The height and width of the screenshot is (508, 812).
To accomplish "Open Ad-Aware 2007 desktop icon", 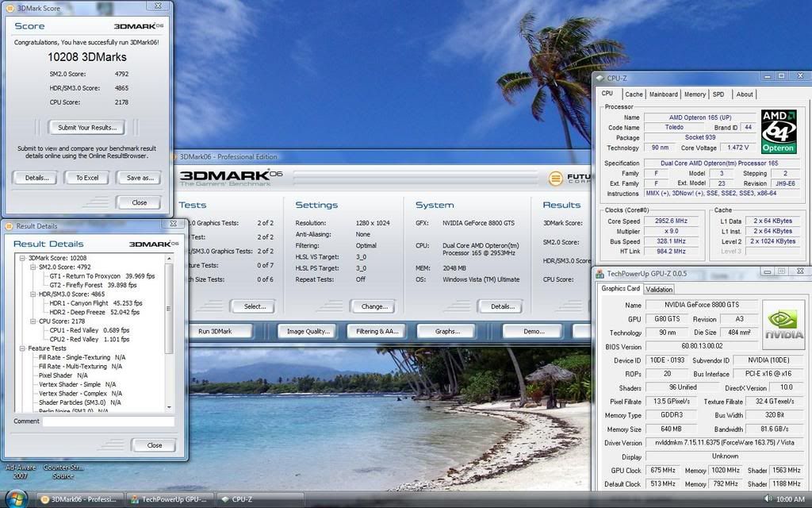I will (20, 471).
